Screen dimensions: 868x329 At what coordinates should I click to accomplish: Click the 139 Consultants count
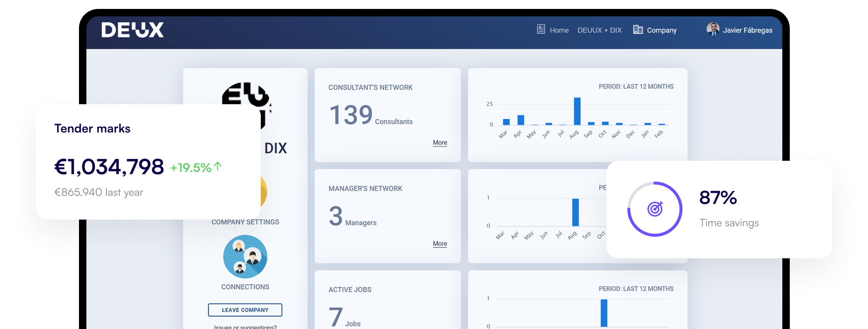tap(371, 115)
